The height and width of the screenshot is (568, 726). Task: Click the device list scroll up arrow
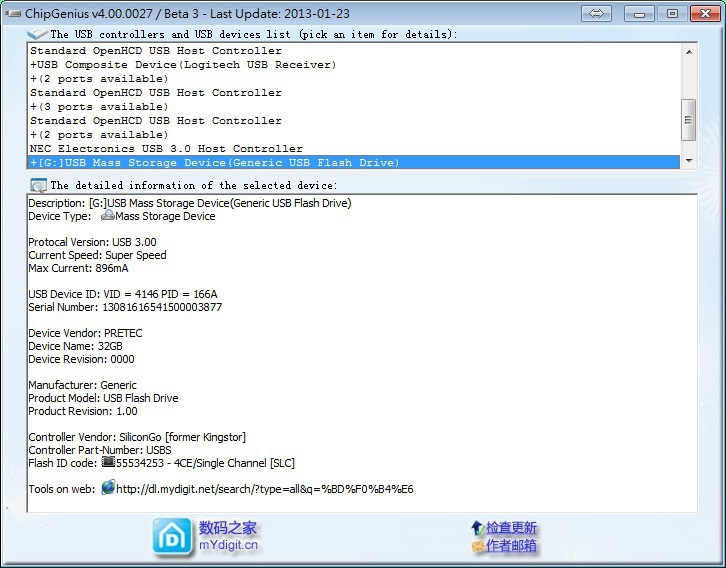pyautogui.click(x=689, y=52)
